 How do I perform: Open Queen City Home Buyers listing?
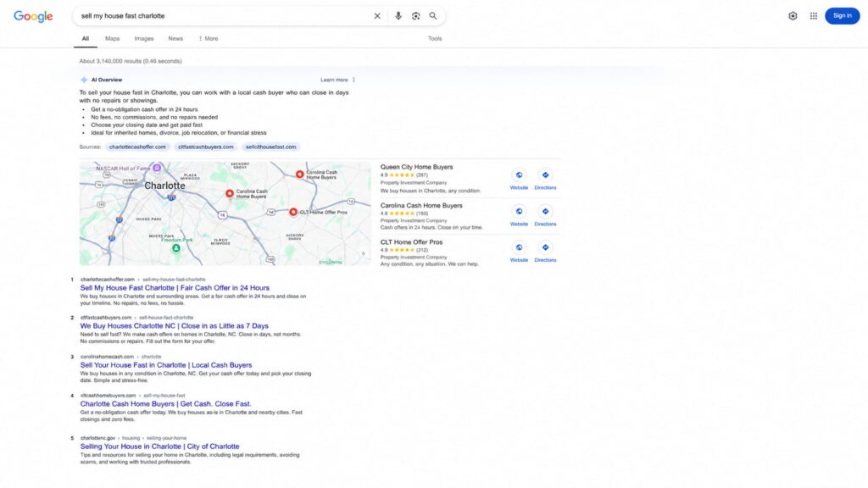416,167
